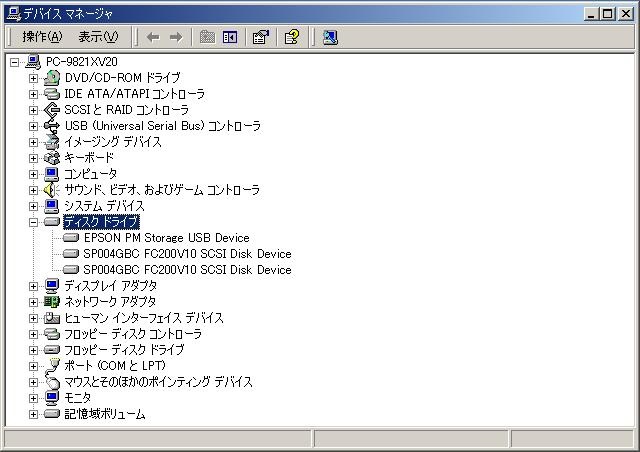Click the キーボード device icon
This screenshot has height=452, width=640.
[52, 158]
